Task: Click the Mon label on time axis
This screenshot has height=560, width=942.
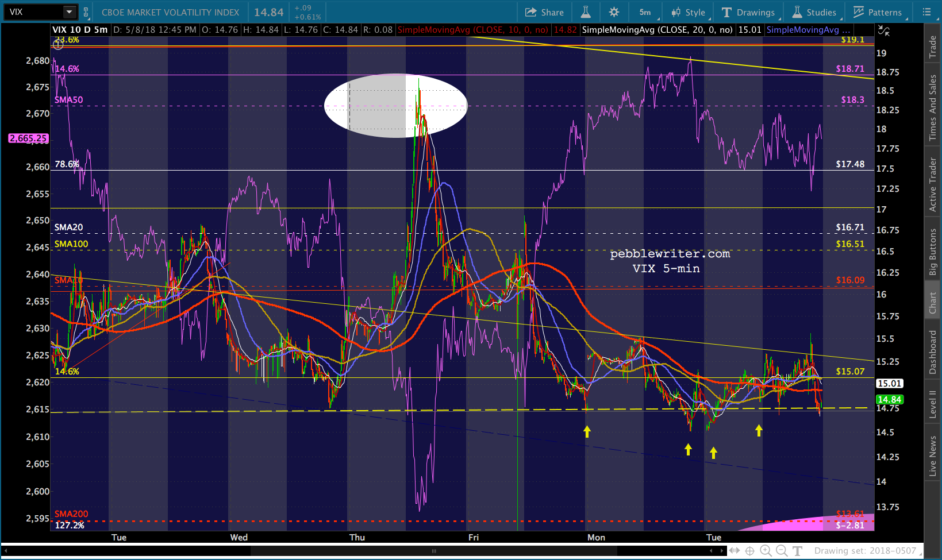Action: click(x=596, y=538)
